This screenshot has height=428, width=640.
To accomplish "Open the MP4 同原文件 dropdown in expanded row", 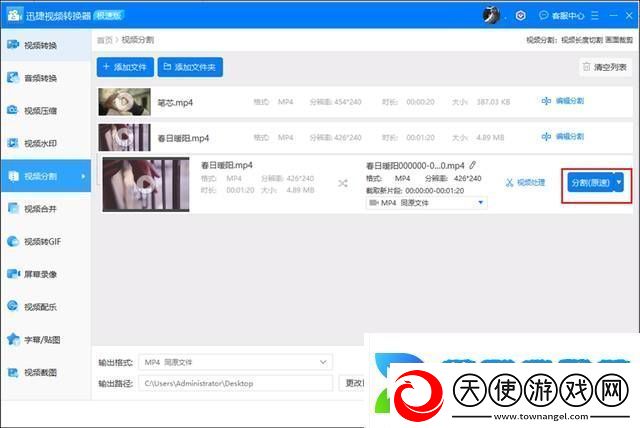I will tap(426, 202).
